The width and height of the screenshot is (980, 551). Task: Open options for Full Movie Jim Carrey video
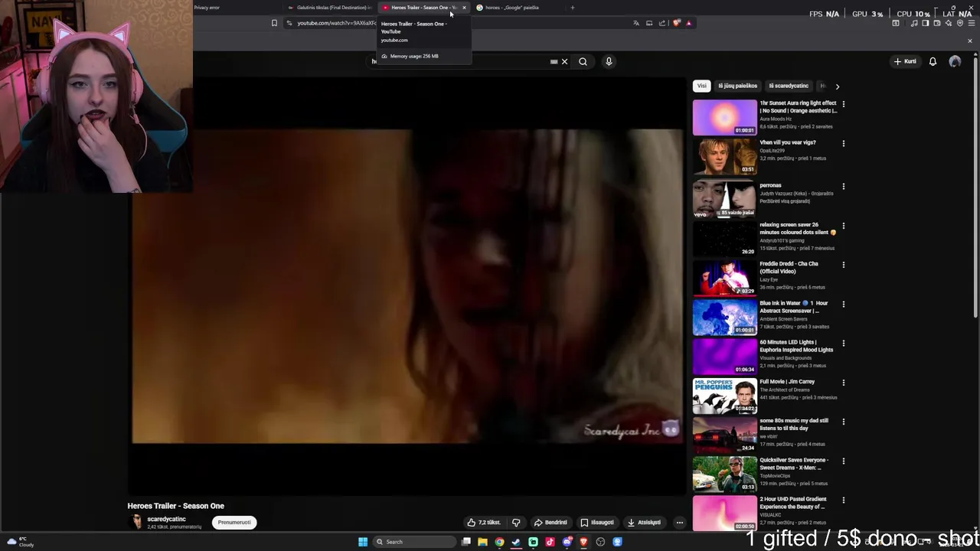tap(843, 383)
